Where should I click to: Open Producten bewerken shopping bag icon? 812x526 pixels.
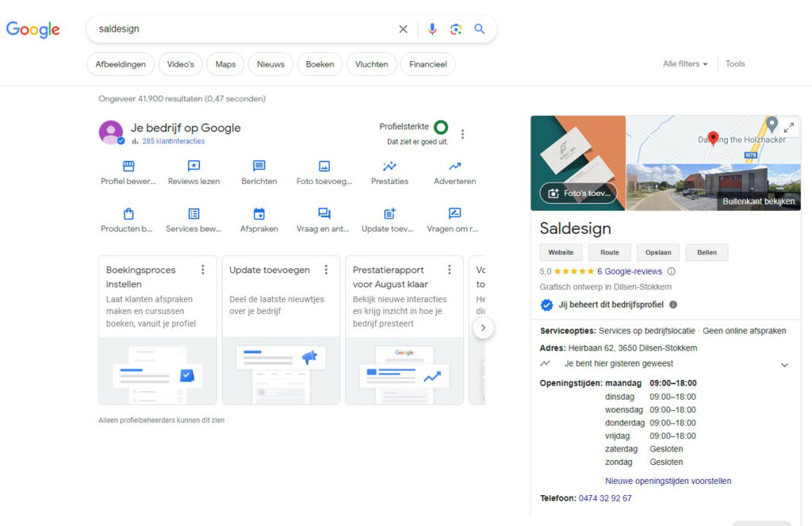pos(128,213)
